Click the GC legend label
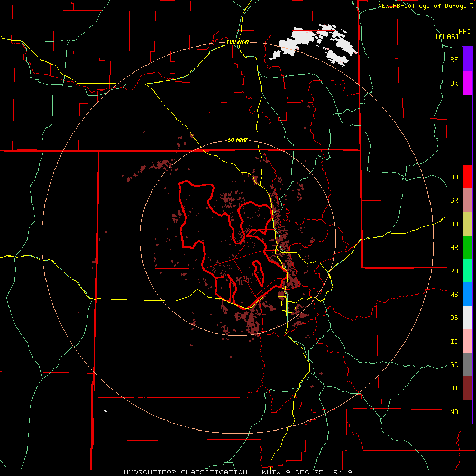Screen dimensions: 476x476 tap(454, 365)
